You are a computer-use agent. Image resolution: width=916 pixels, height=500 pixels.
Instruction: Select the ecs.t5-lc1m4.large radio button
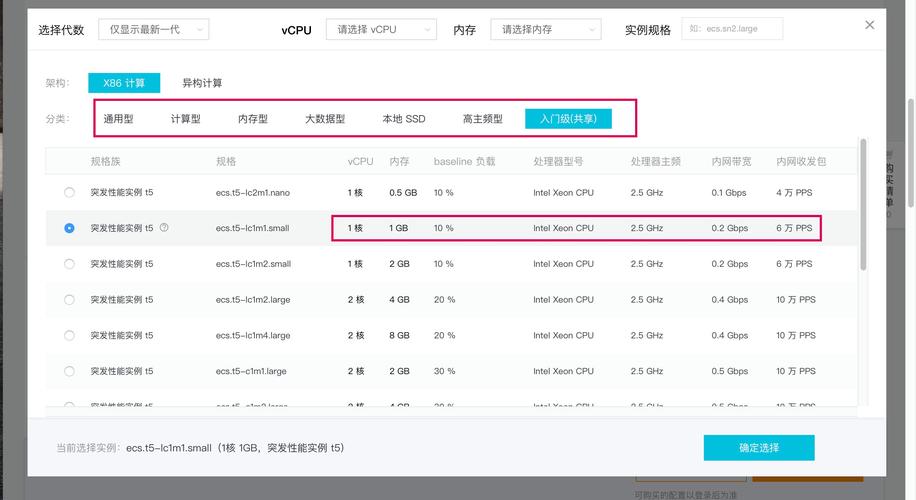pyautogui.click(x=69, y=336)
